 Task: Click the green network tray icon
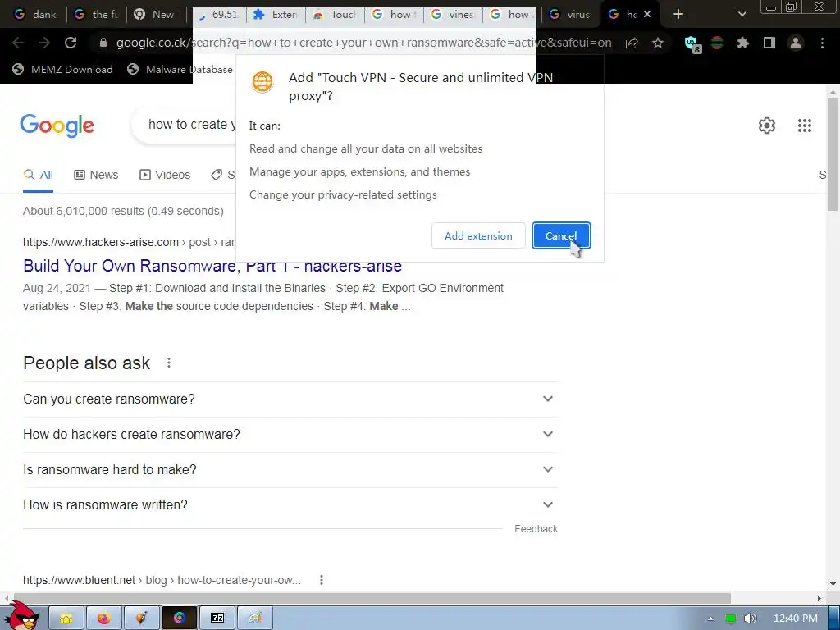pyautogui.click(x=730, y=619)
